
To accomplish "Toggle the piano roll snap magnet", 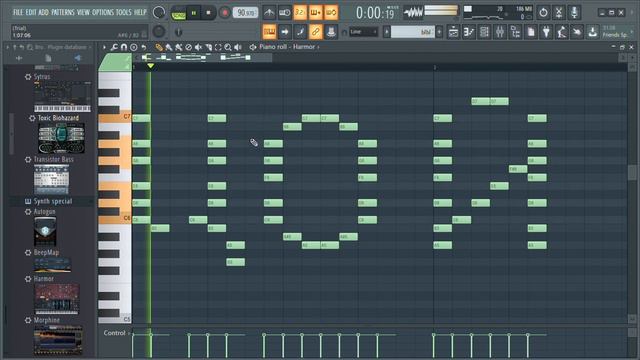I will 124,47.
